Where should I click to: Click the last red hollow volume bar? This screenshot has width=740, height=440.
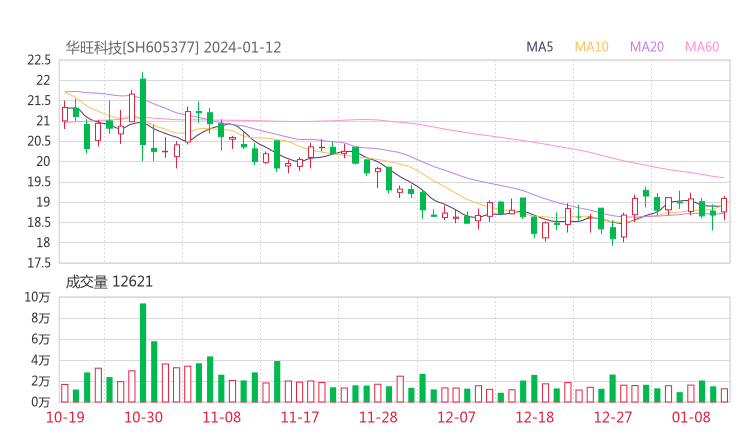click(724, 396)
